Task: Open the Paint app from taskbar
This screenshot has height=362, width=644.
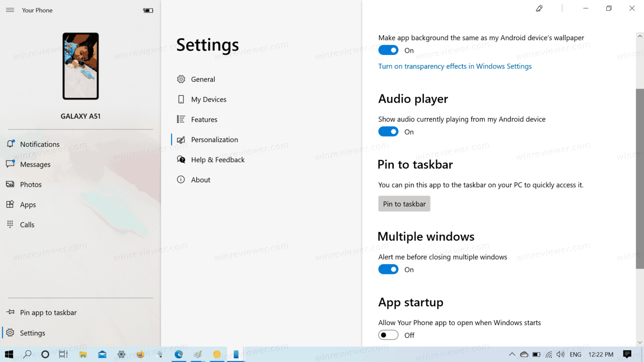Action: tap(198, 354)
